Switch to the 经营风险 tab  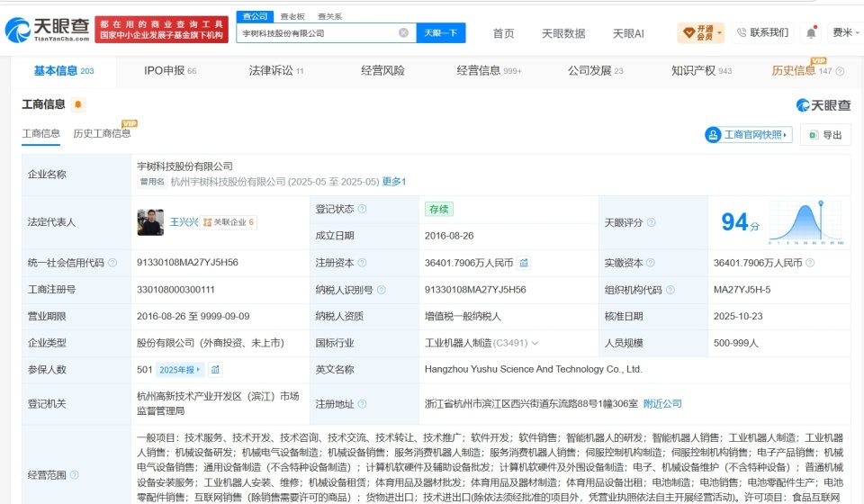tap(383, 70)
